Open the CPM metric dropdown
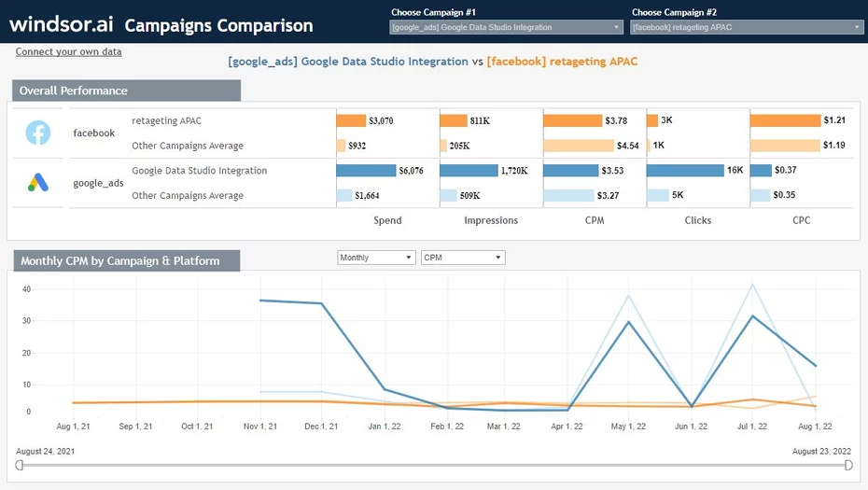This screenshot has height=490, width=868. coord(463,258)
